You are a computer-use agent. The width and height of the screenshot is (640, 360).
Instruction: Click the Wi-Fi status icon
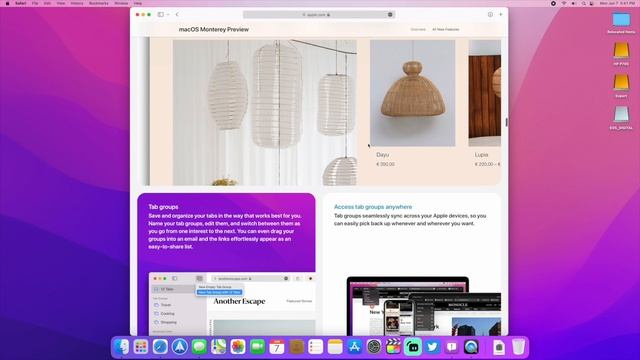pos(564,3)
